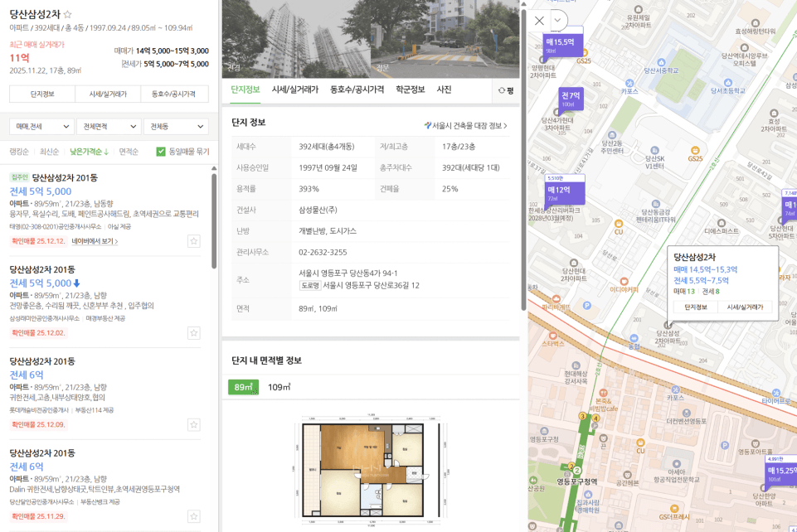The image size is (797, 532).
Task: Open 서울시 건축물 대장 정보 link
Action: (465, 126)
